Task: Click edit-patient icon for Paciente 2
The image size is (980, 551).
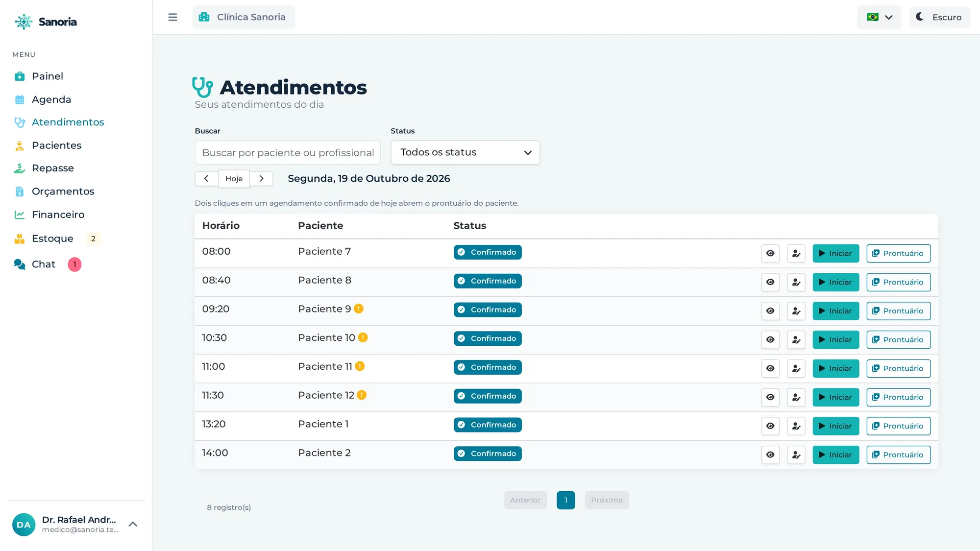Action: click(796, 455)
